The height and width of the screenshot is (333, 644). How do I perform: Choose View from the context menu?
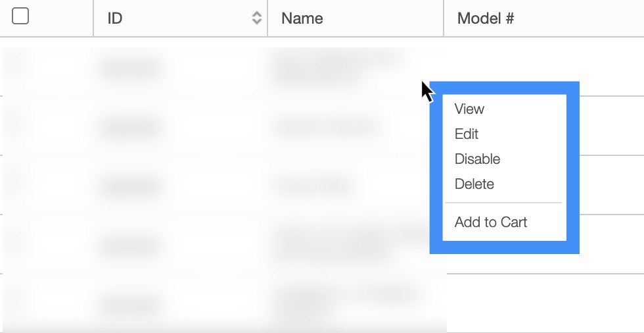(469, 109)
